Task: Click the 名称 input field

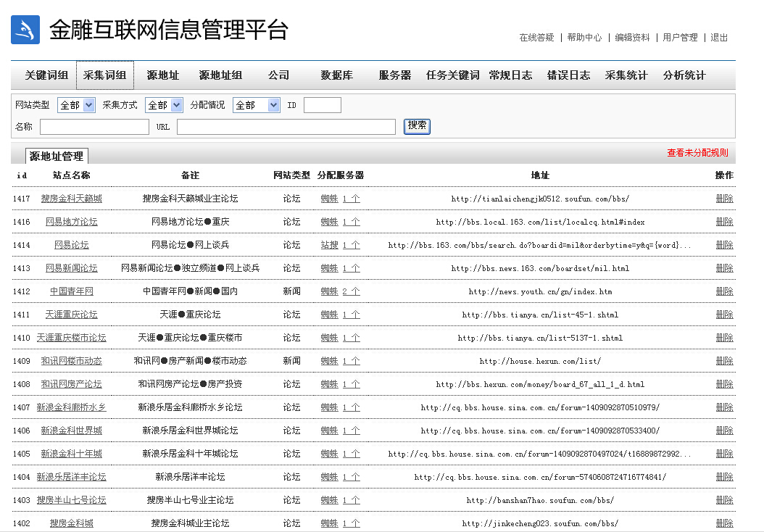Action: [x=94, y=127]
